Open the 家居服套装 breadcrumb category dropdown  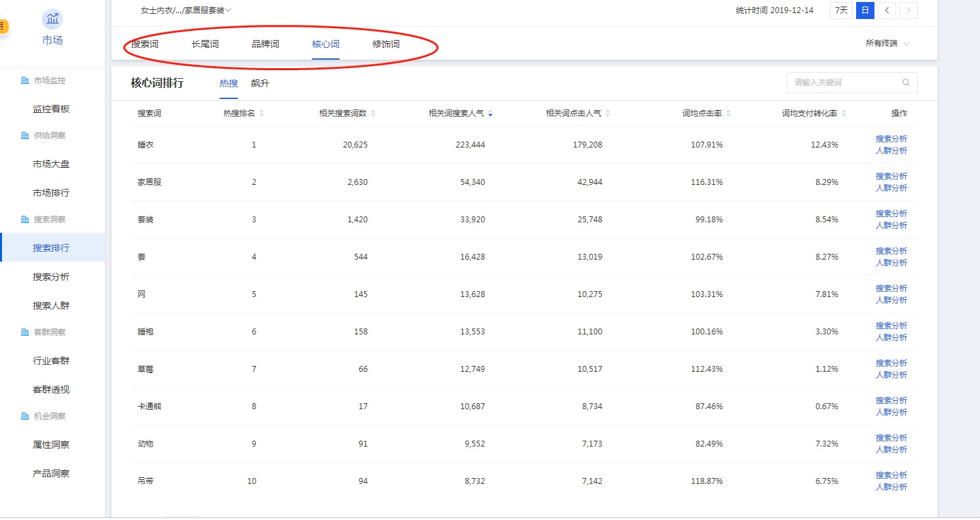pos(186,10)
